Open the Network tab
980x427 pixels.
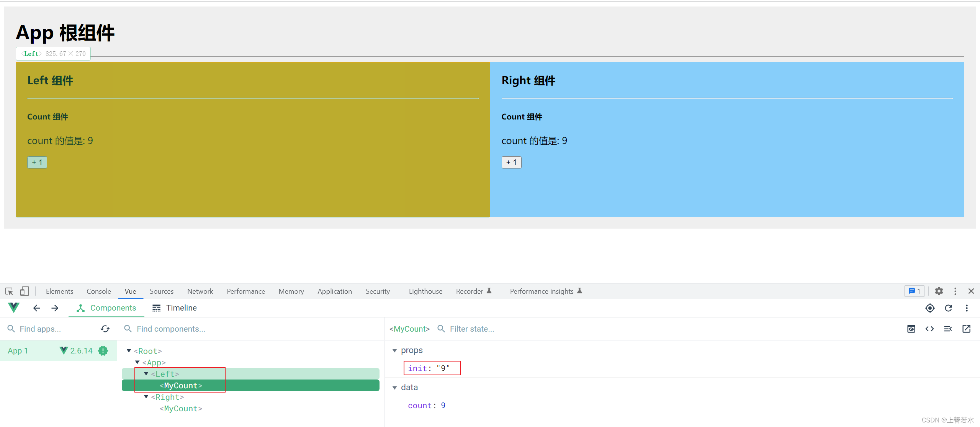tap(200, 291)
